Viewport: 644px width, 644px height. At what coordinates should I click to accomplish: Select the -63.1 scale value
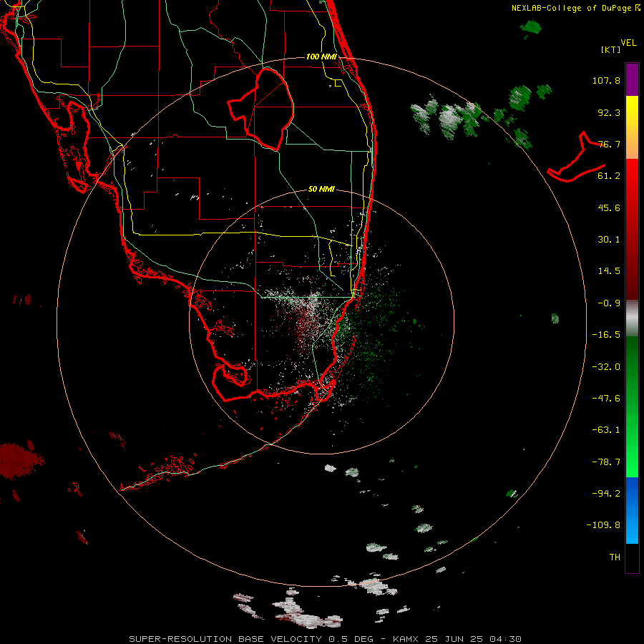tap(606, 430)
